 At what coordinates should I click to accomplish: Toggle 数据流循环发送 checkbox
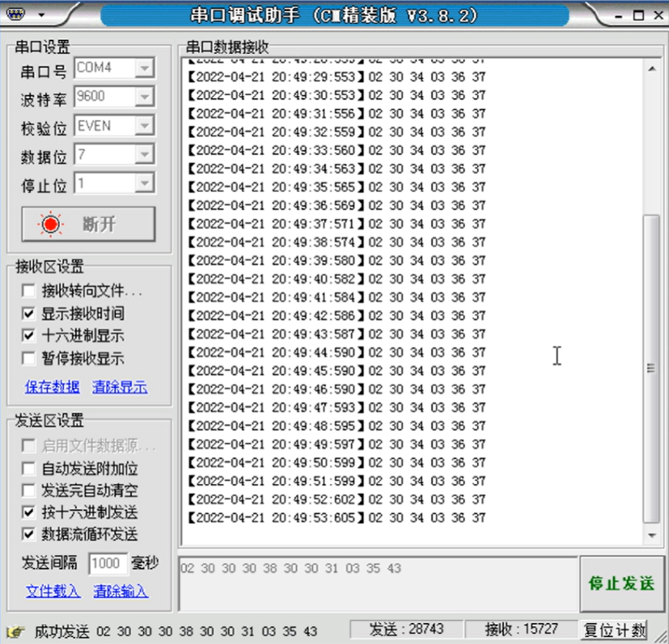click(29, 534)
